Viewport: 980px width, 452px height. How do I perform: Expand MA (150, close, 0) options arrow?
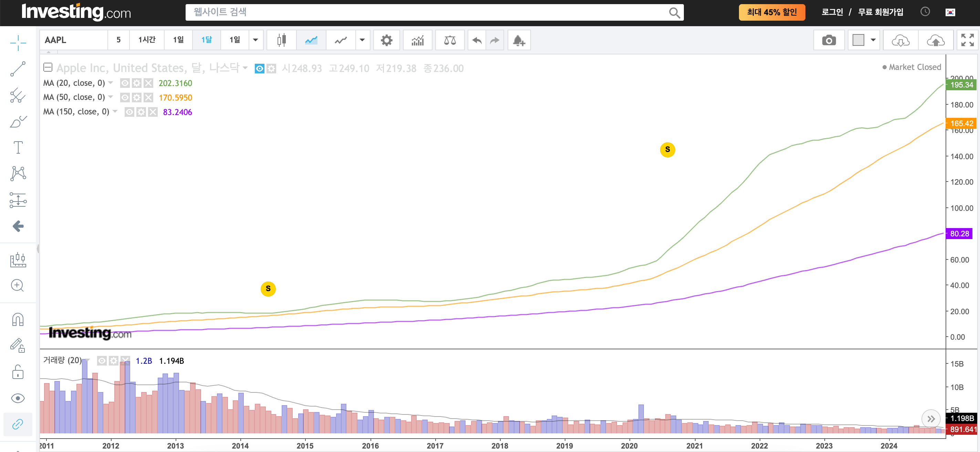pos(115,112)
